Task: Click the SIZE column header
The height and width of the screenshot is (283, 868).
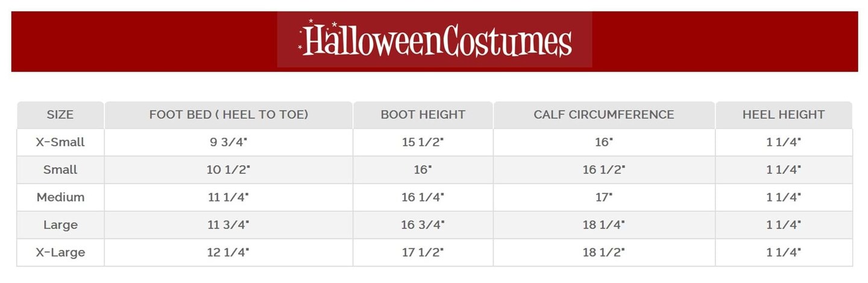Action: click(x=60, y=114)
